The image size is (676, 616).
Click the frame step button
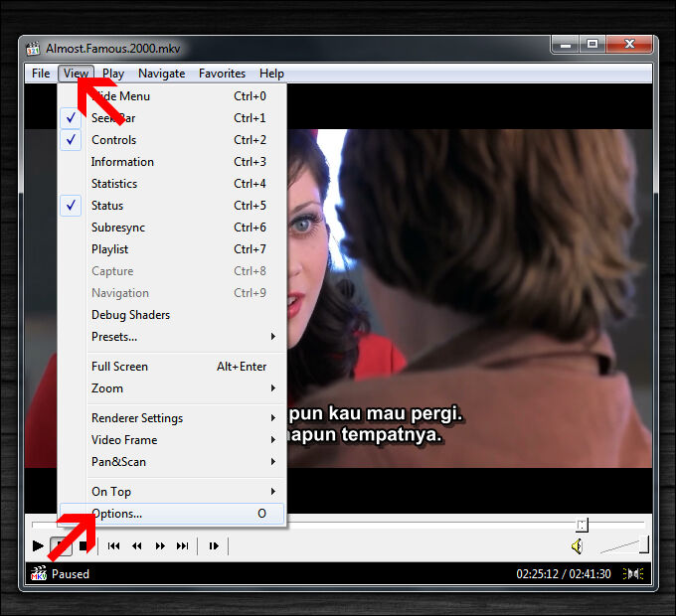point(214,546)
